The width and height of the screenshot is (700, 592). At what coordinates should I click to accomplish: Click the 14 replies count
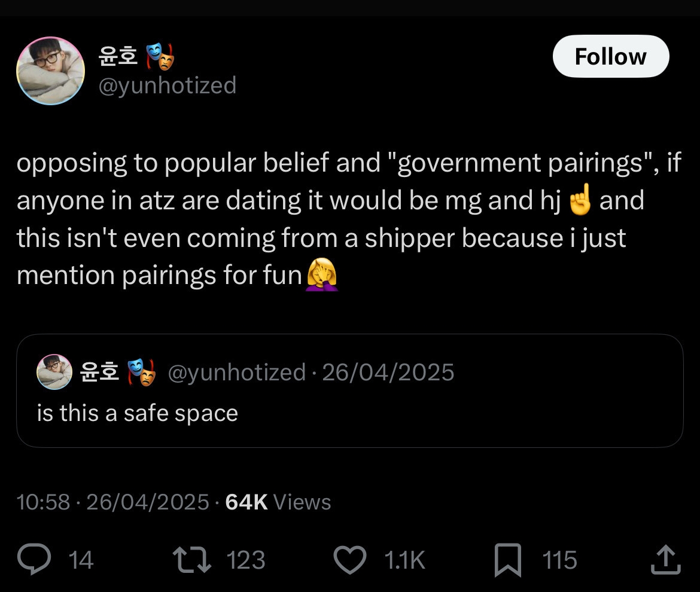pyautogui.click(x=81, y=560)
